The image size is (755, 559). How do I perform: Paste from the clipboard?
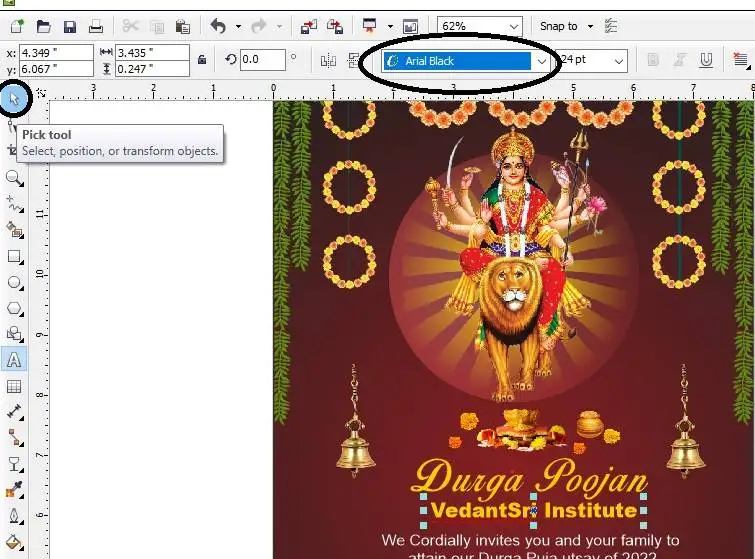(182, 26)
